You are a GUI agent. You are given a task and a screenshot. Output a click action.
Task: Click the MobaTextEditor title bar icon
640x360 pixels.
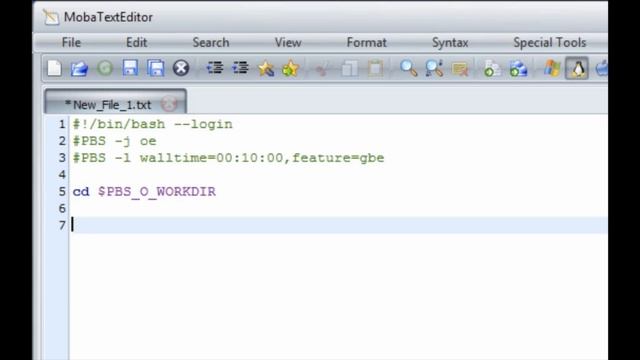tap(51, 17)
